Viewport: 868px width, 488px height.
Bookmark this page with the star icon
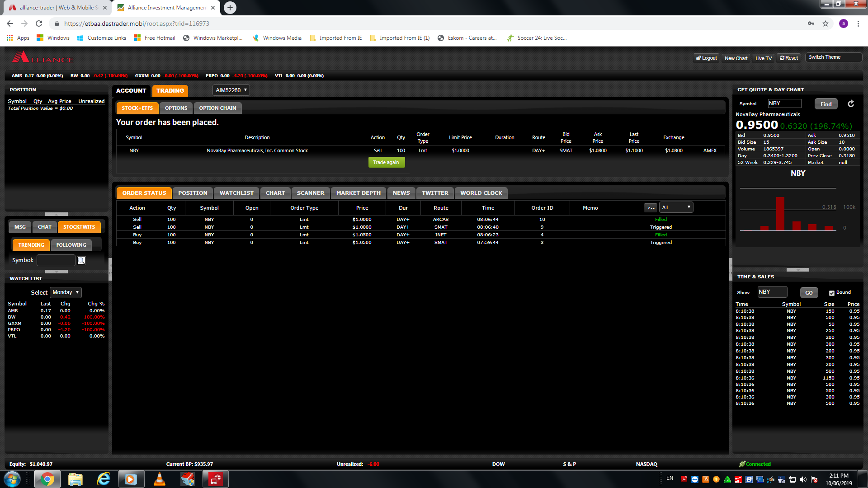point(826,23)
